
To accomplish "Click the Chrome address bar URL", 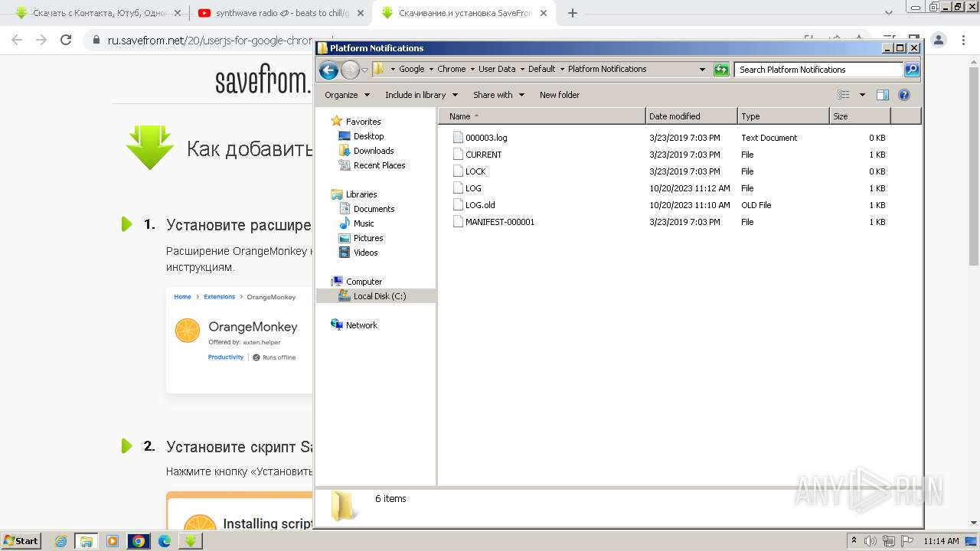I will (210, 41).
